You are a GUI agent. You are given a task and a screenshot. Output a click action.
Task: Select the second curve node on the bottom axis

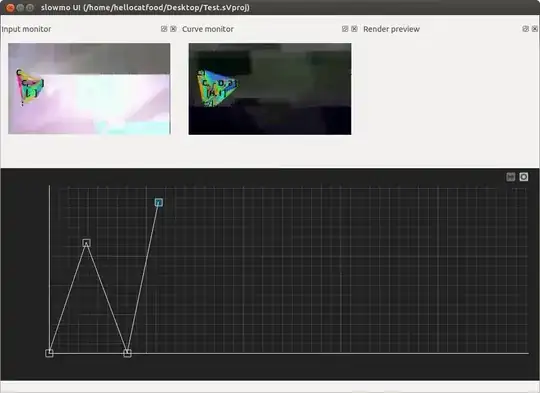click(127, 353)
